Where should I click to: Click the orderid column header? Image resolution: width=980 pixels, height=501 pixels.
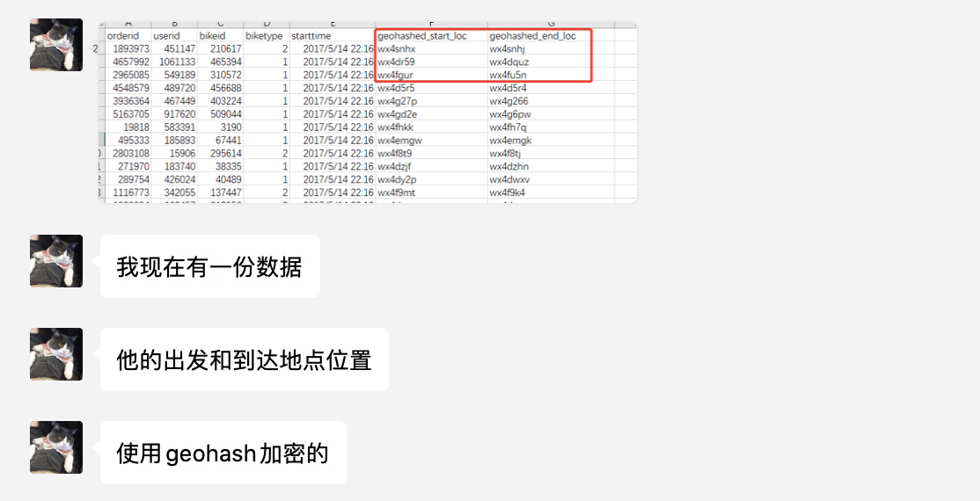tap(128, 36)
